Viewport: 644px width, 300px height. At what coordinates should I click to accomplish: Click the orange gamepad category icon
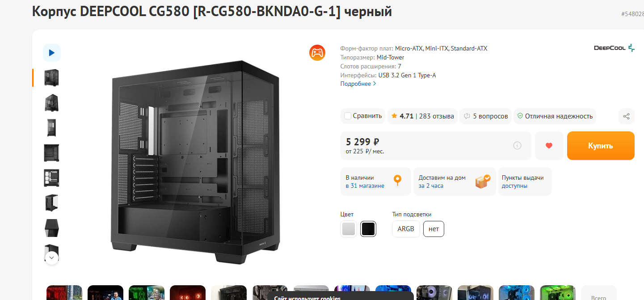pos(317,53)
